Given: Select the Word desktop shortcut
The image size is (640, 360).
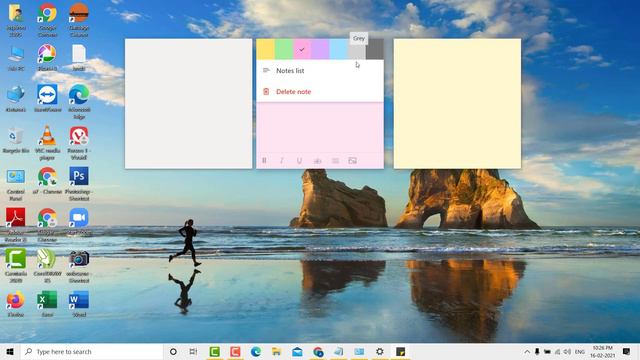Looking at the screenshot, I should (x=79, y=304).
